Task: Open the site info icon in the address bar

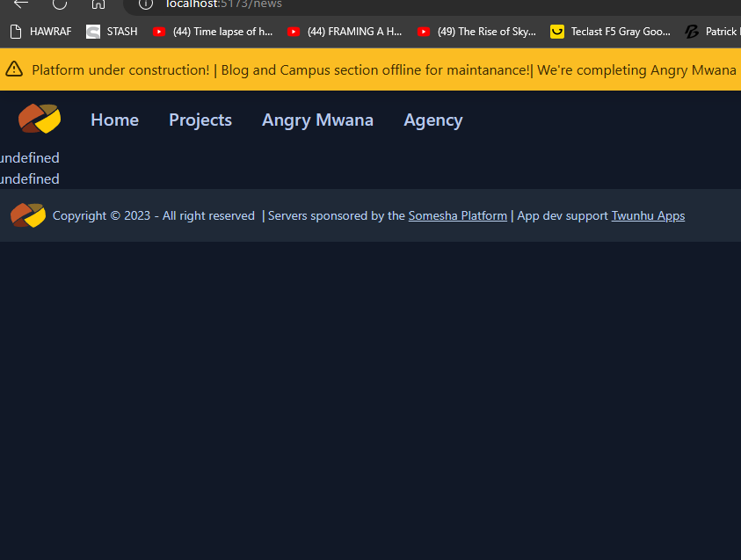Action: 146,4
